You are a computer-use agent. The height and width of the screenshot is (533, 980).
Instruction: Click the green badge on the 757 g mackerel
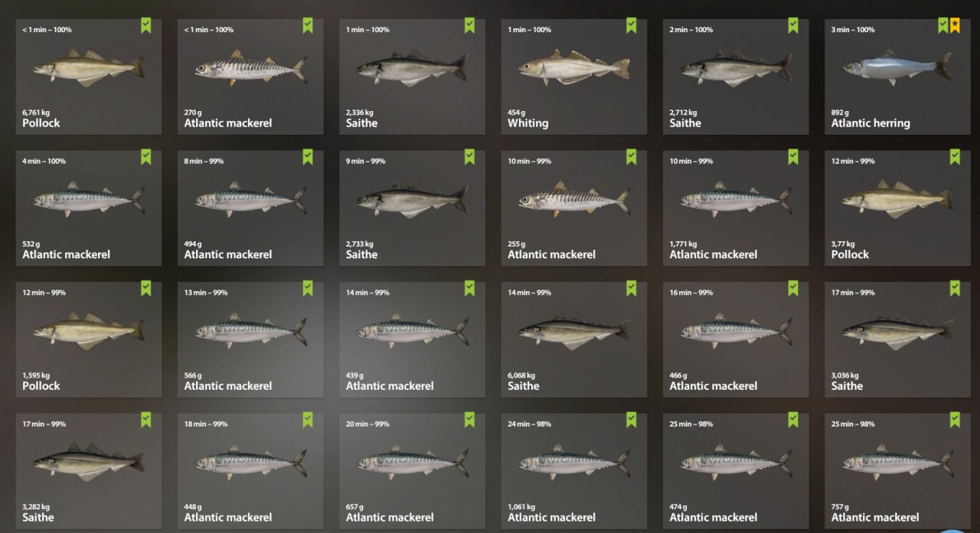[955, 420]
